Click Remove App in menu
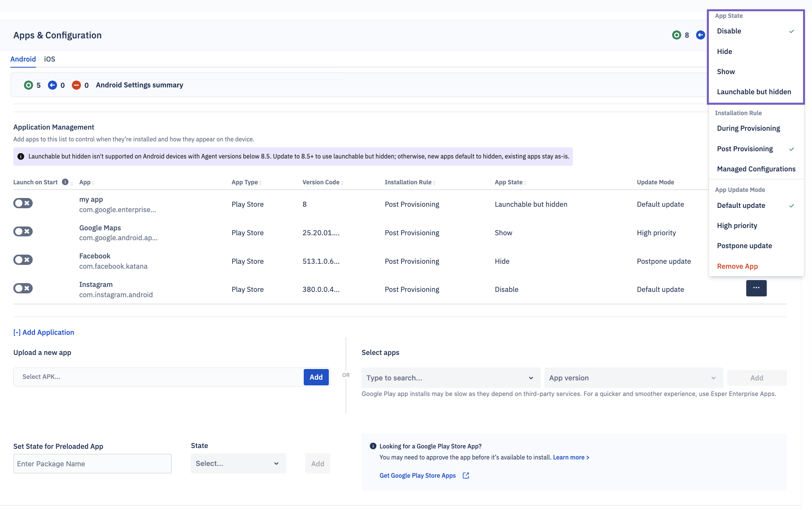812x510 pixels. point(756,266)
